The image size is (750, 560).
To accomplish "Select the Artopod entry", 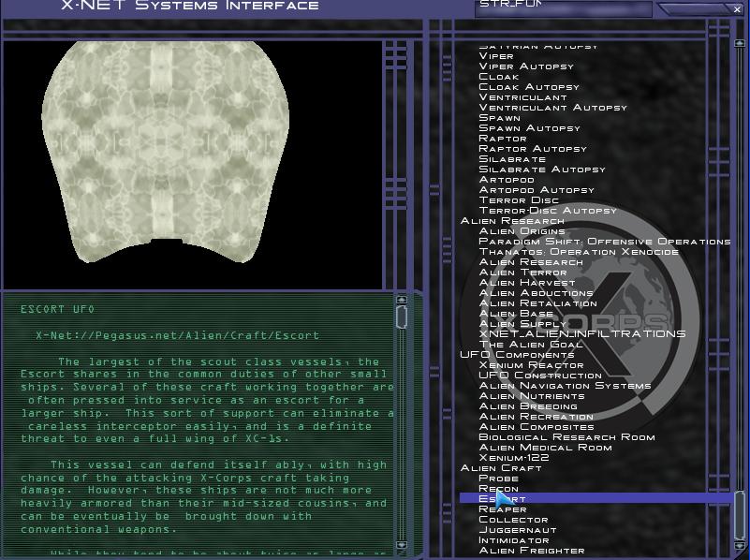I will (507, 180).
